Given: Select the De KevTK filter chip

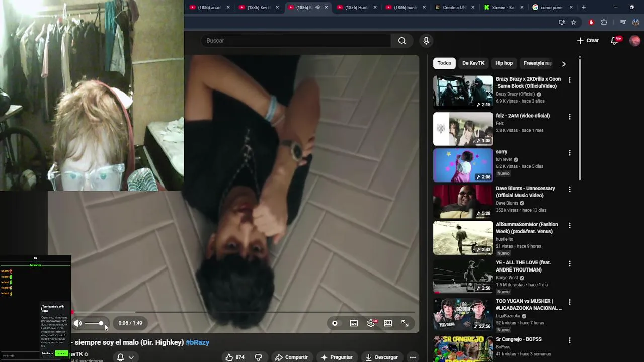Looking at the screenshot, I should click(x=473, y=63).
